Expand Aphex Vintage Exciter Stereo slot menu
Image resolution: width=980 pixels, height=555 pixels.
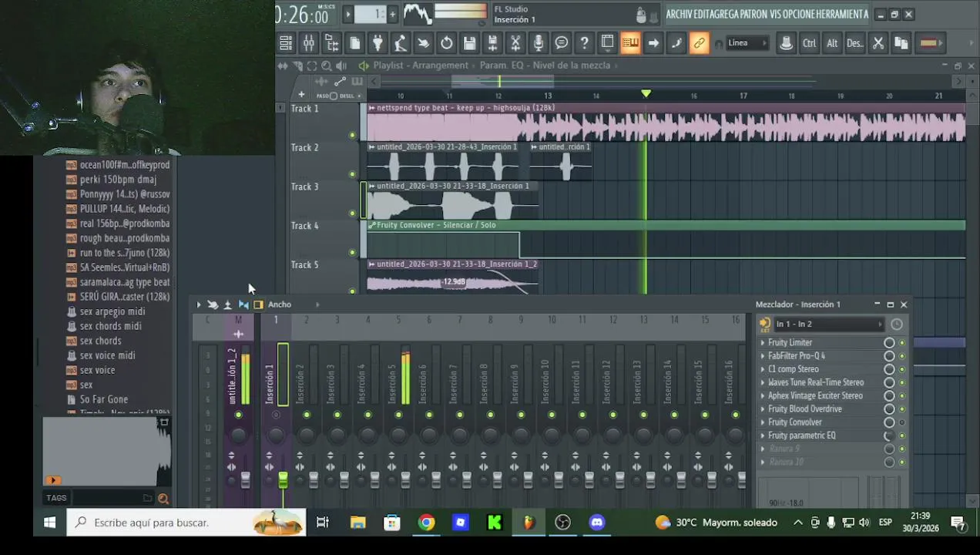pyautogui.click(x=763, y=396)
